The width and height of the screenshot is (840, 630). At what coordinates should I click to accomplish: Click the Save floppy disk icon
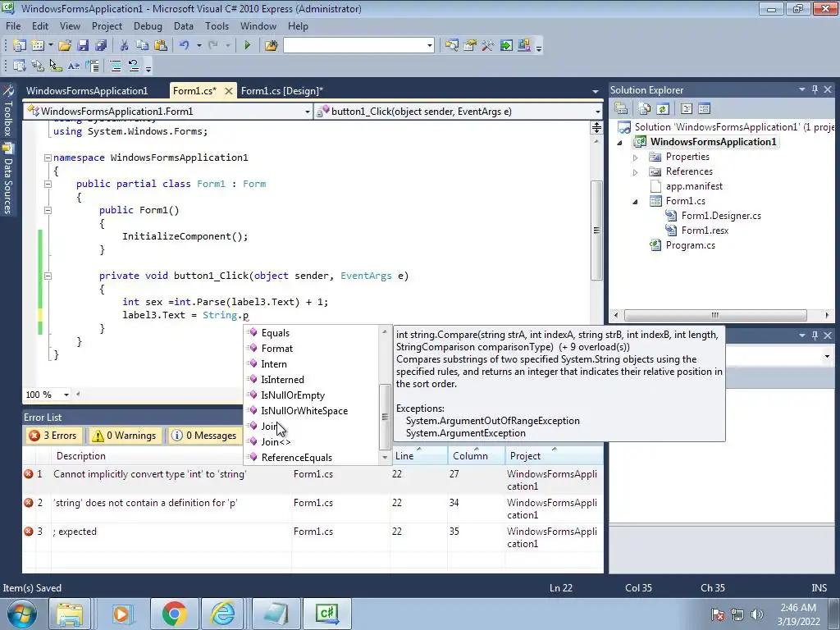point(83,46)
